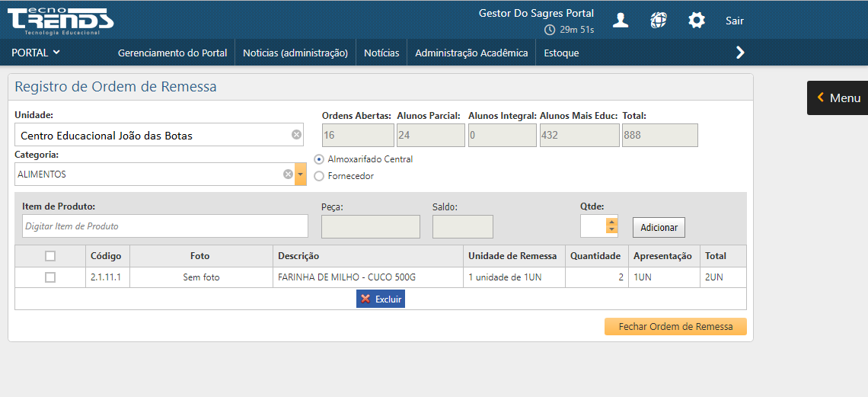Click the TecnoTrends logo
This screenshot has width=868, height=397.
coord(60,21)
